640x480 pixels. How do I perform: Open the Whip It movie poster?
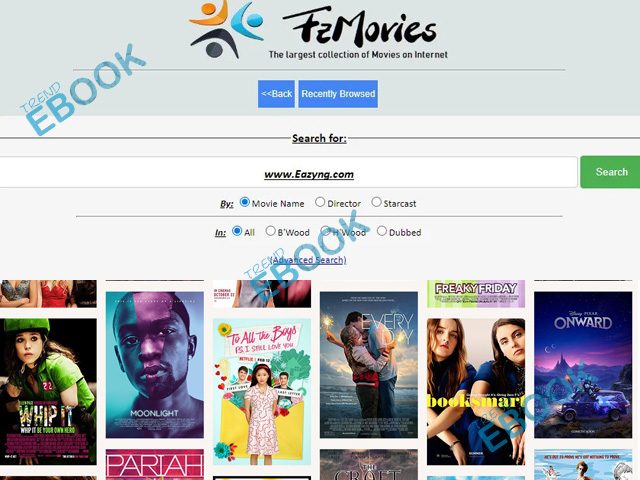coord(48,392)
